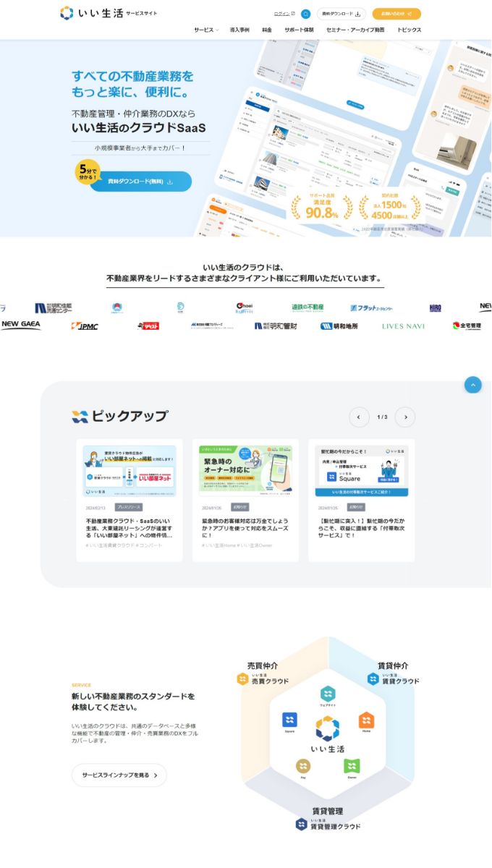Click the 明和管財 client logo
The image size is (492, 868).
pyautogui.click(x=276, y=326)
